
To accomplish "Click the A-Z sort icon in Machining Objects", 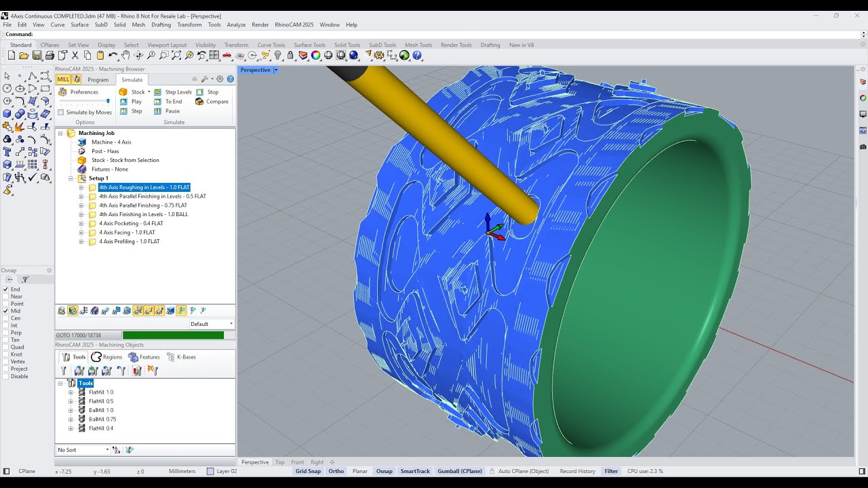I will coord(116,449).
